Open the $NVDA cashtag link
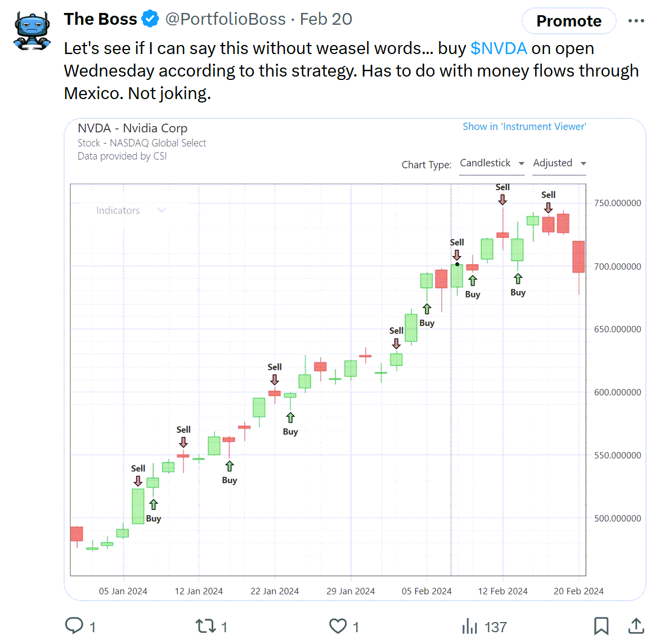 coord(499,48)
